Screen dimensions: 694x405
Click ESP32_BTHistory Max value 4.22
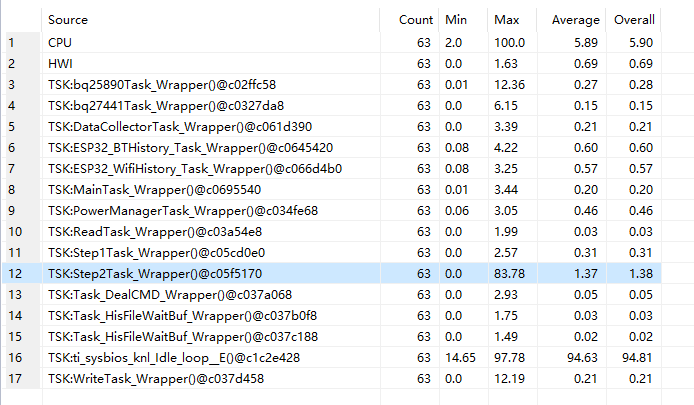(506, 148)
